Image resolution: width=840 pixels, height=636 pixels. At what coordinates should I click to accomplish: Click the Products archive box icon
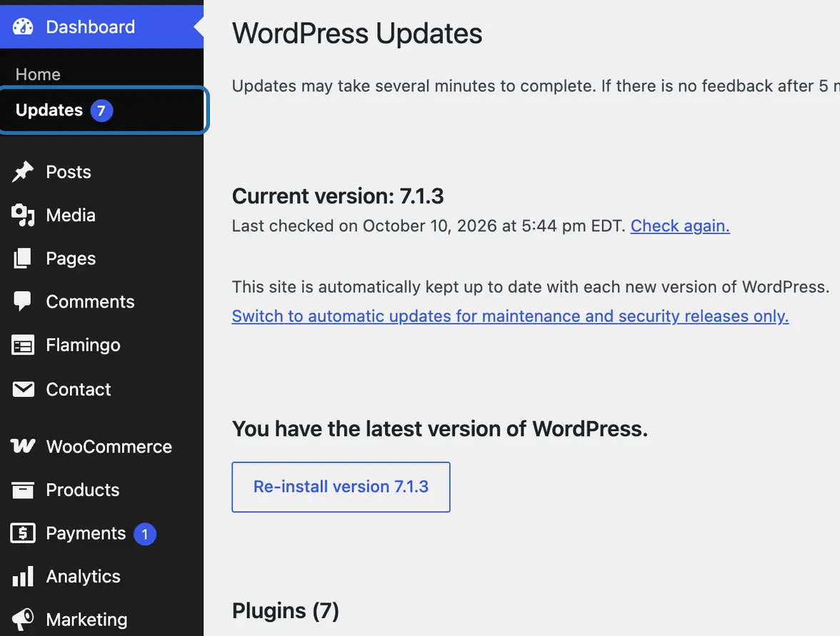click(x=23, y=490)
